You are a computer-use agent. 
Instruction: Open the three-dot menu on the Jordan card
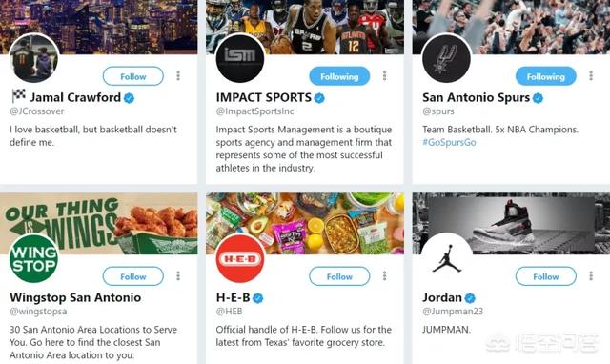pos(591,275)
